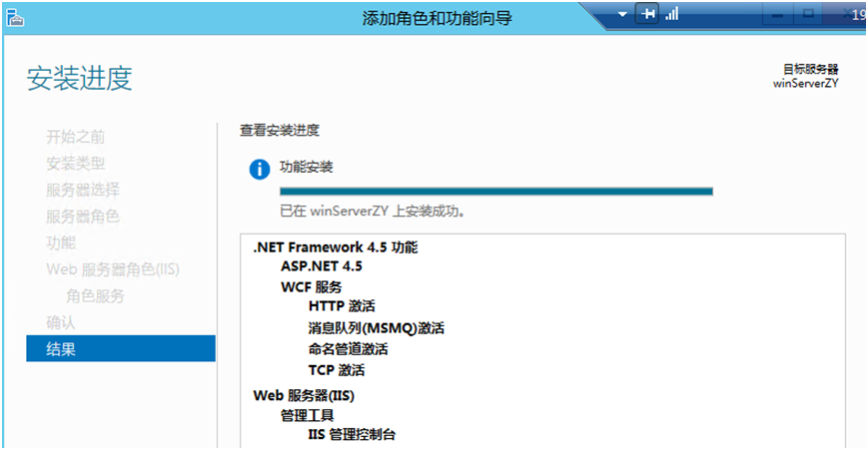Open the dropdown arrow in the connection bar
The width and height of the screenshot is (868, 450).
point(622,14)
